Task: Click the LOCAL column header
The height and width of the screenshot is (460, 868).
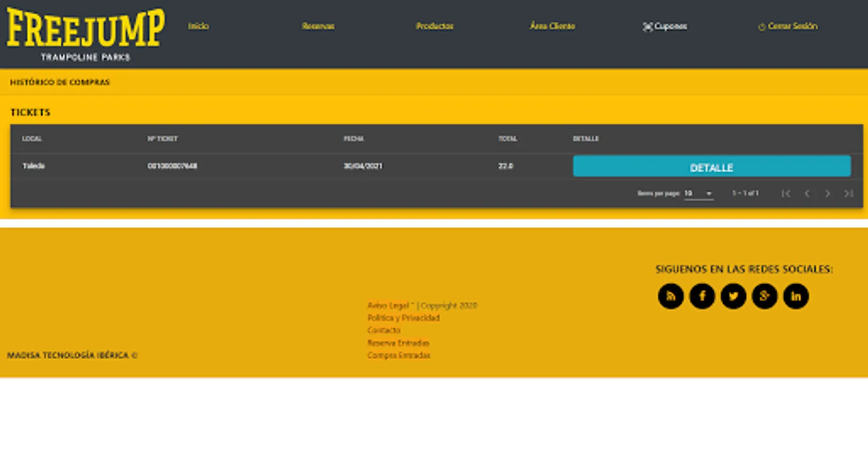Action: click(x=32, y=139)
